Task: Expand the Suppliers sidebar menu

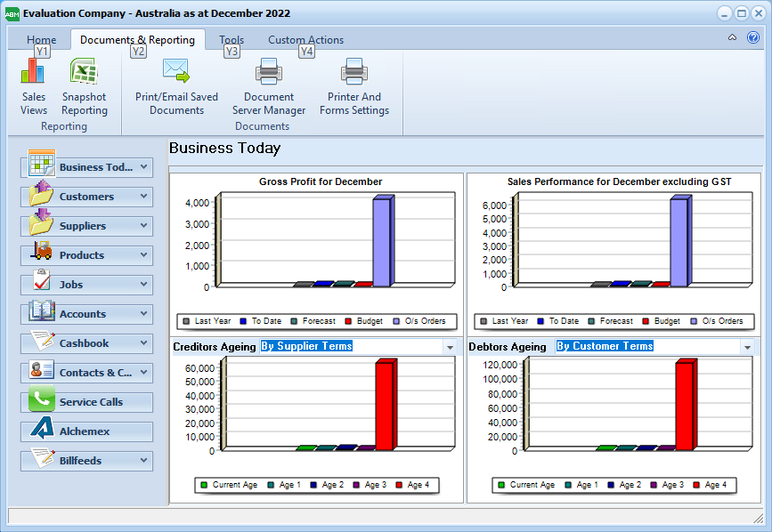Action: click(x=144, y=225)
